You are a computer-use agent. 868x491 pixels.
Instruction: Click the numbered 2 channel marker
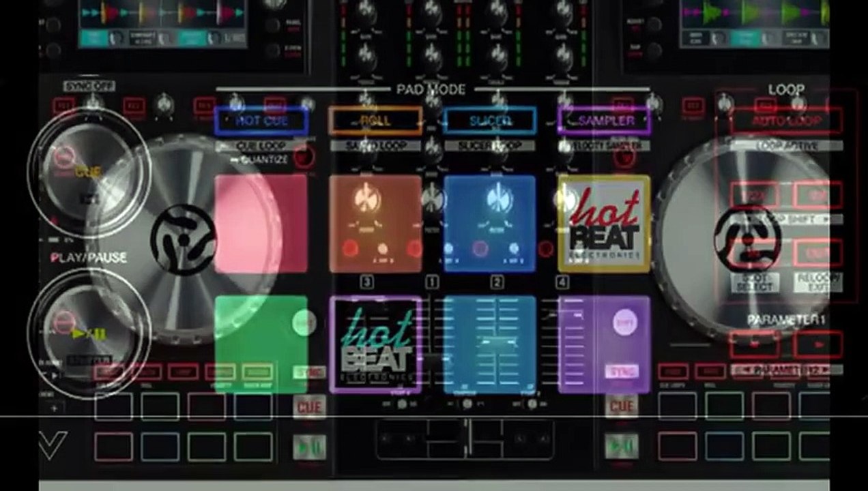click(497, 282)
